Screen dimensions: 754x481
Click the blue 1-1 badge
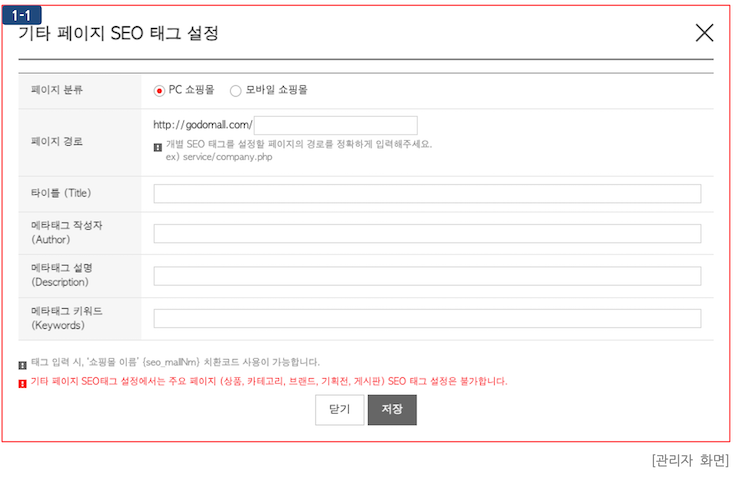coord(21,14)
